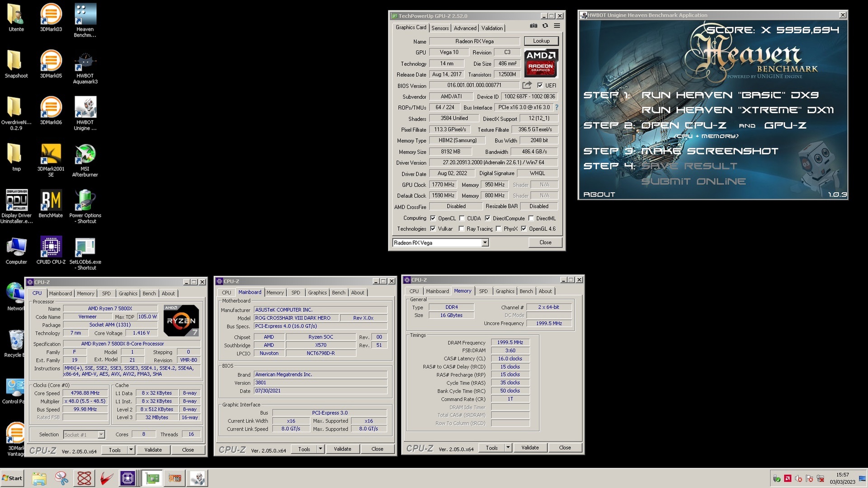Toggle the OpenGL 4.6 checkbox
The width and height of the screenshot is (868, 488).
pos(524,229)
